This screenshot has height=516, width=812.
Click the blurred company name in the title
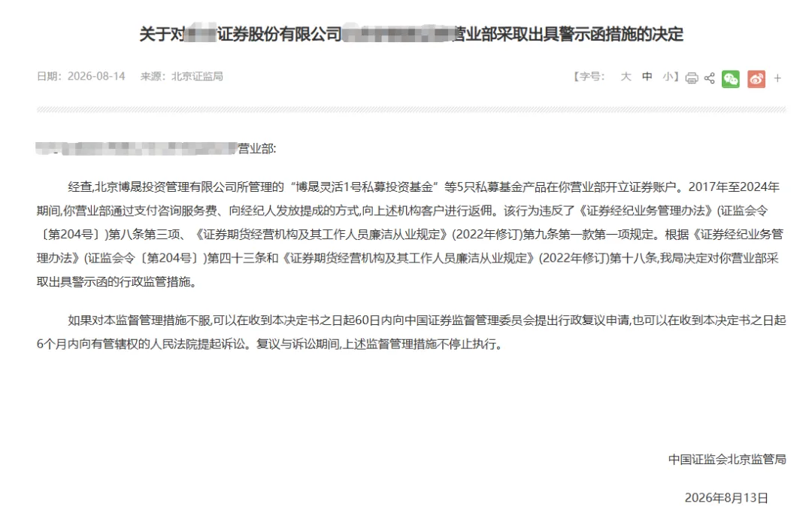200,34
